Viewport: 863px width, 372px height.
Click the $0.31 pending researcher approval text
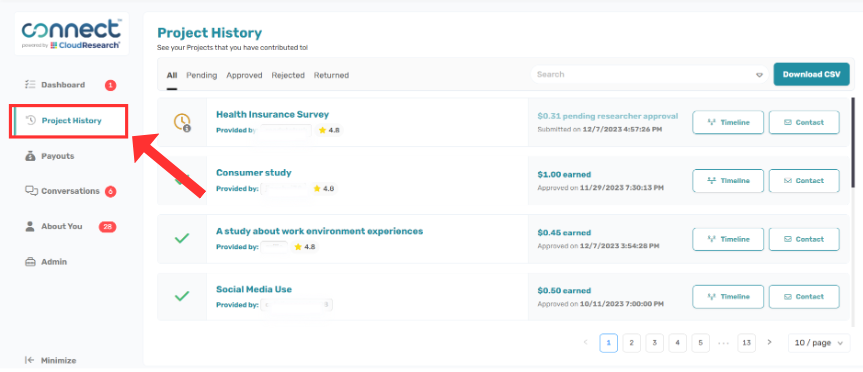coord(608,116)
